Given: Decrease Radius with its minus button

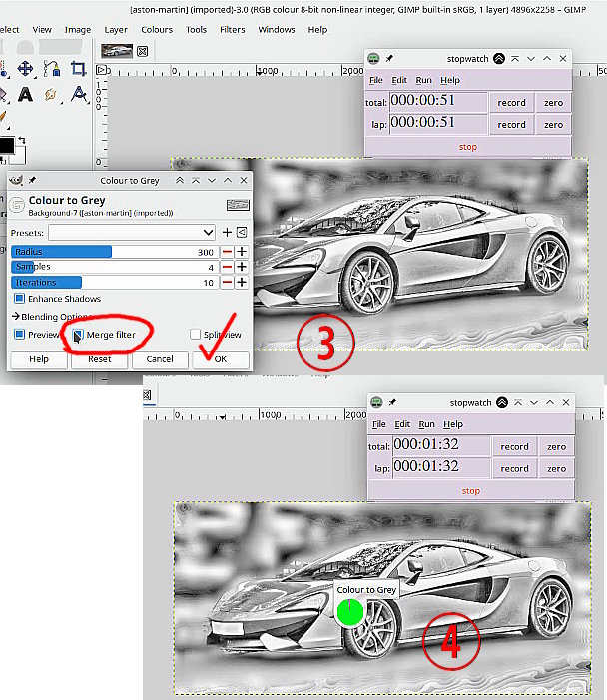Looking at the screenshot, I should [x=228, y=252].
